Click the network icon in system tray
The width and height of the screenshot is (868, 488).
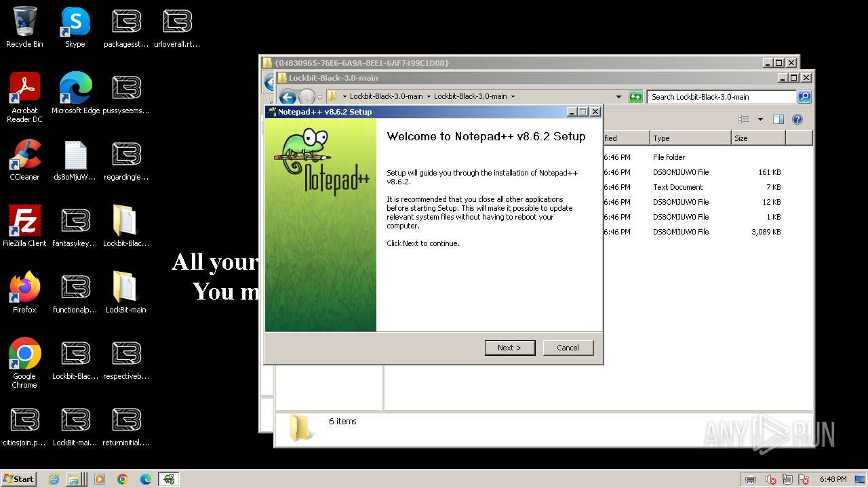pyautogui.click(x=787, y=480)
